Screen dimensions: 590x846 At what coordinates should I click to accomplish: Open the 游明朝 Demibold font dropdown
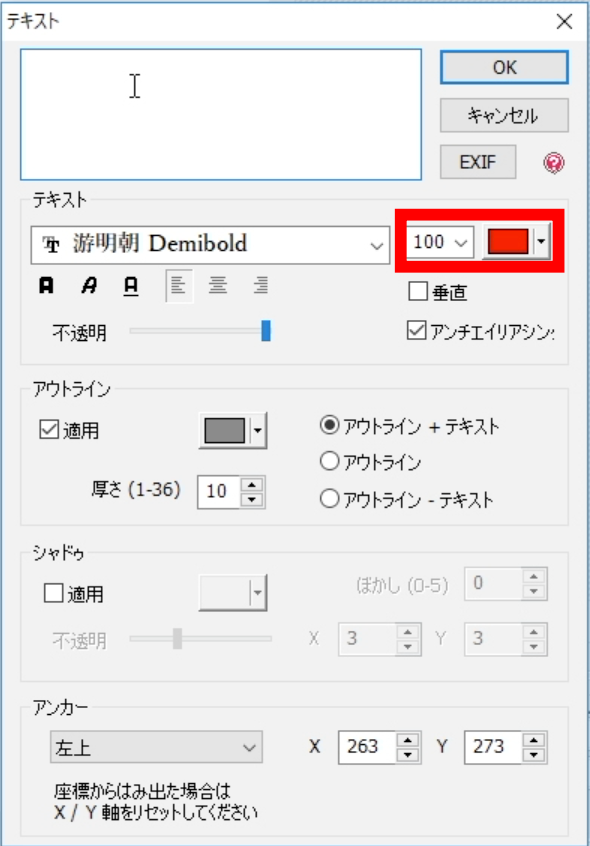[x=210, y=245]
